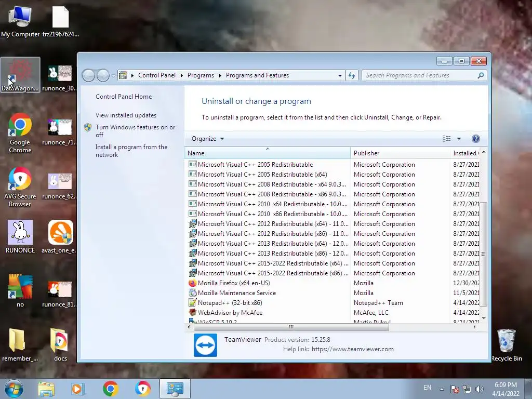
Task: Launch Google Chrome desktop shortcut
Action: click(x=20, y=133)
